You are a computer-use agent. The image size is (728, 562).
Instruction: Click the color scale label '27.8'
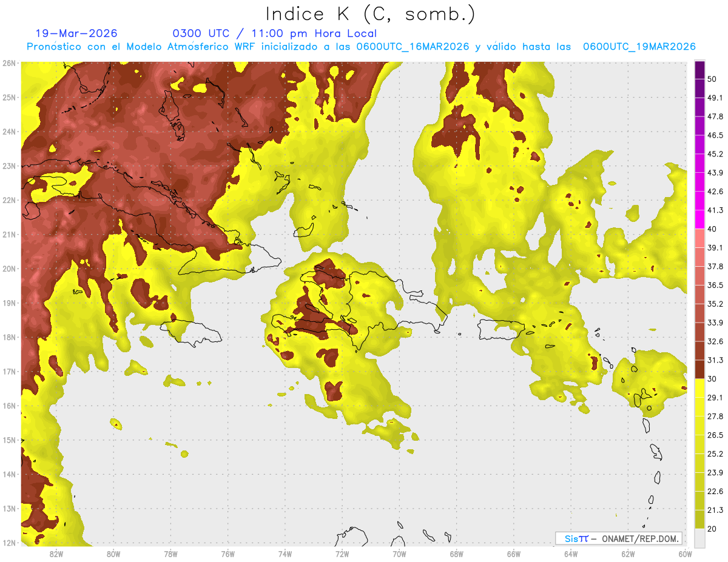coord(715,416)
